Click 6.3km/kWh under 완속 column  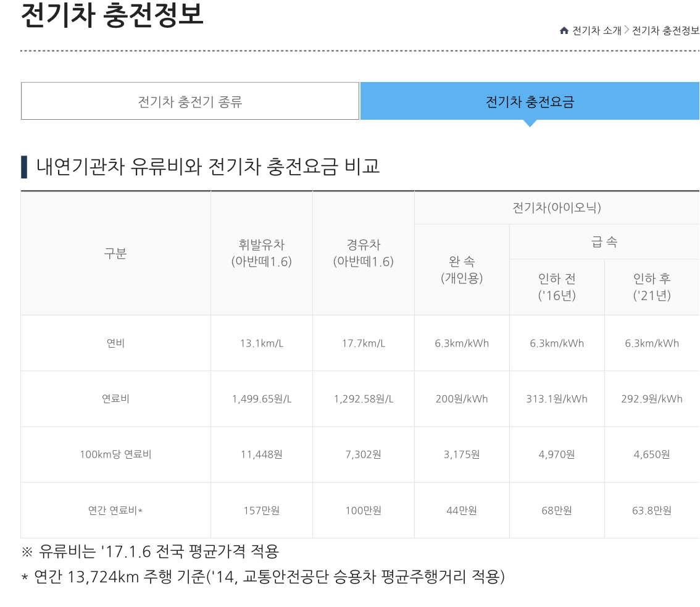(462, 343)
